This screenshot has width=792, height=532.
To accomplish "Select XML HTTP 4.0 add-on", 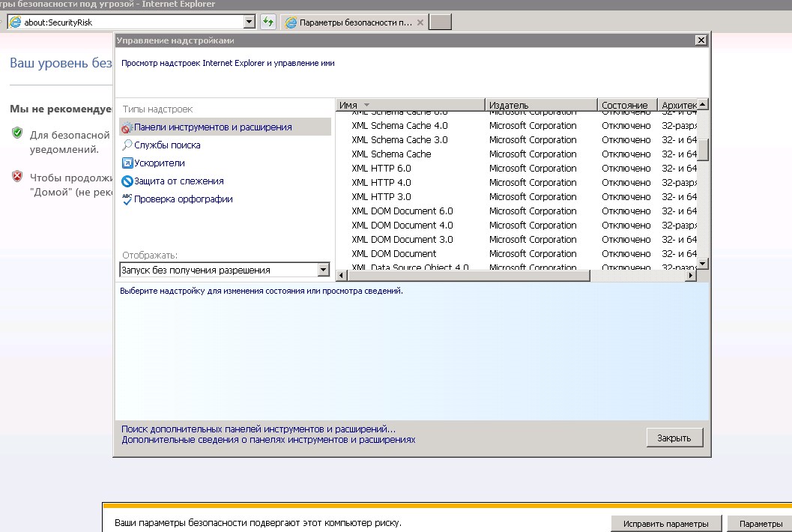I will [x=516, y=182].
